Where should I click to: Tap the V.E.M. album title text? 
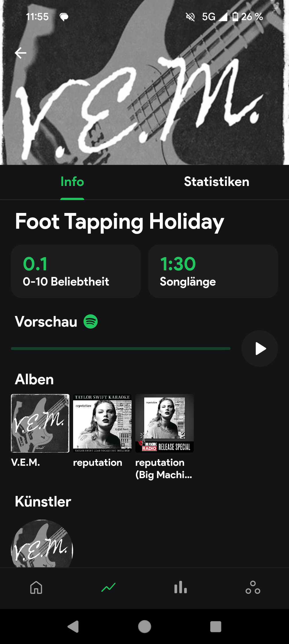tap(26, 462)
